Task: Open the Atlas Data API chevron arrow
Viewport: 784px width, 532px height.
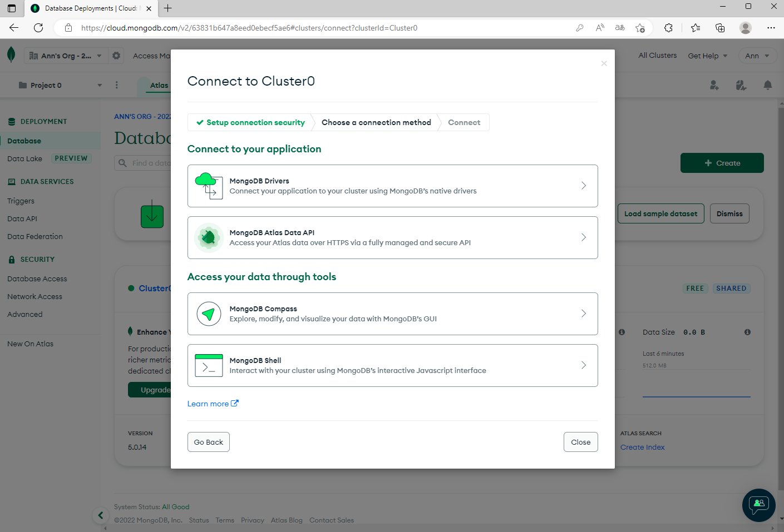Action: click(x=584, y=237)
